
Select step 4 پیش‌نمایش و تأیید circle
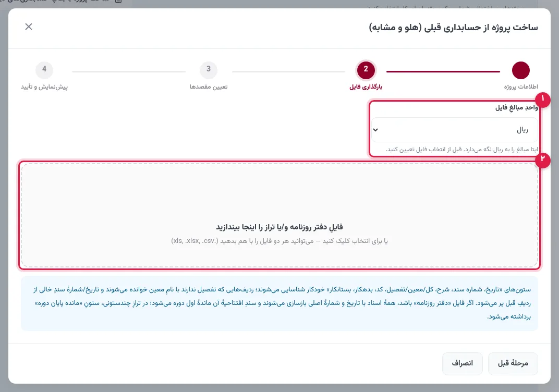[44, 70]
